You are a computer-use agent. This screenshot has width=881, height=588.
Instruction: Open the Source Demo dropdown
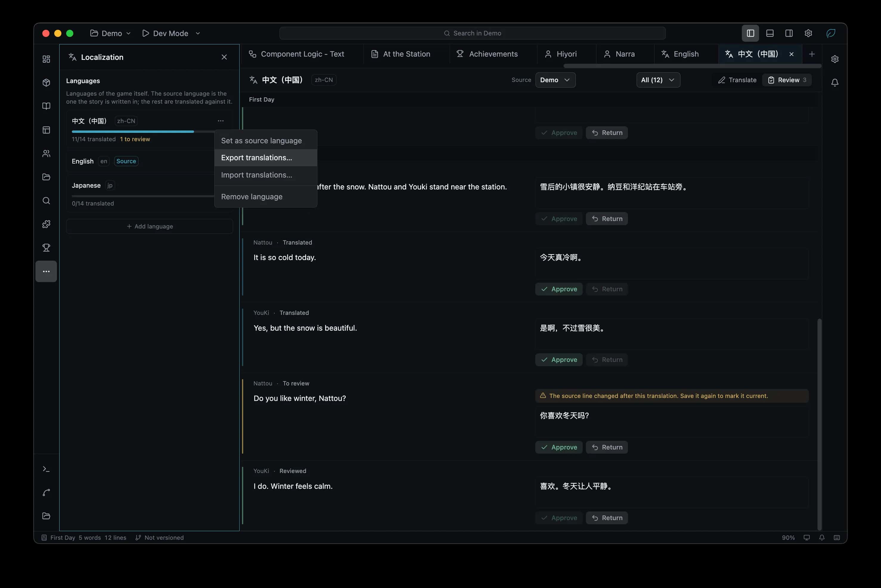click(x=555, y=80)
